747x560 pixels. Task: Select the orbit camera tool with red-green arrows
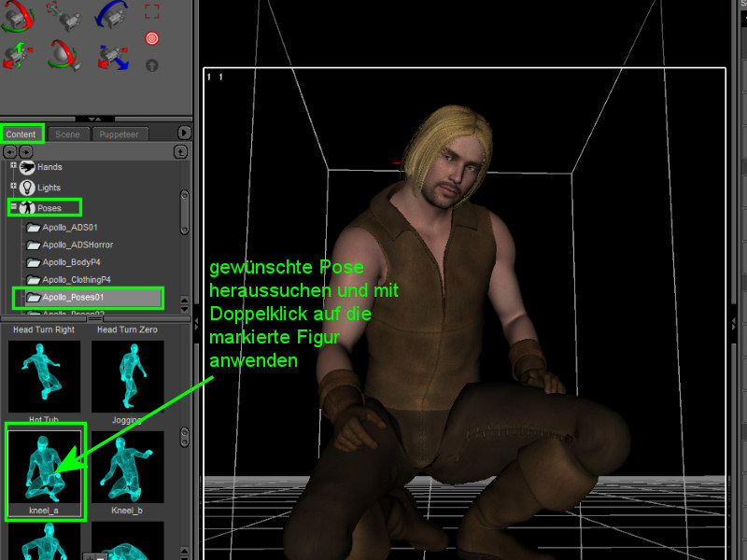click(x=18, y=15)
